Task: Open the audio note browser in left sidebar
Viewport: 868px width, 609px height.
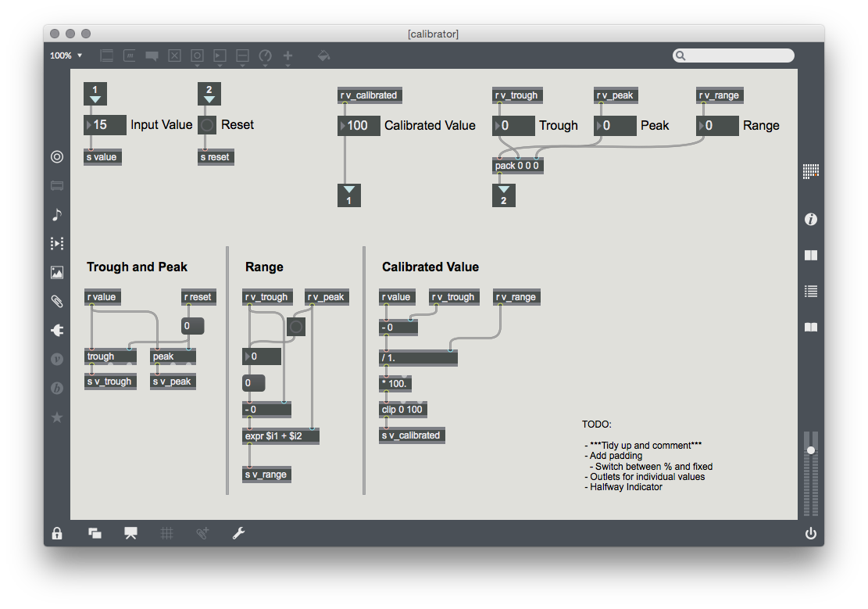Action: tap(57, 214)
